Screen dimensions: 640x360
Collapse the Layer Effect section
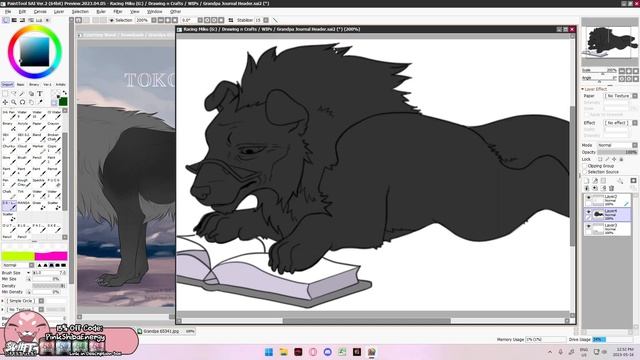(582, 89)
